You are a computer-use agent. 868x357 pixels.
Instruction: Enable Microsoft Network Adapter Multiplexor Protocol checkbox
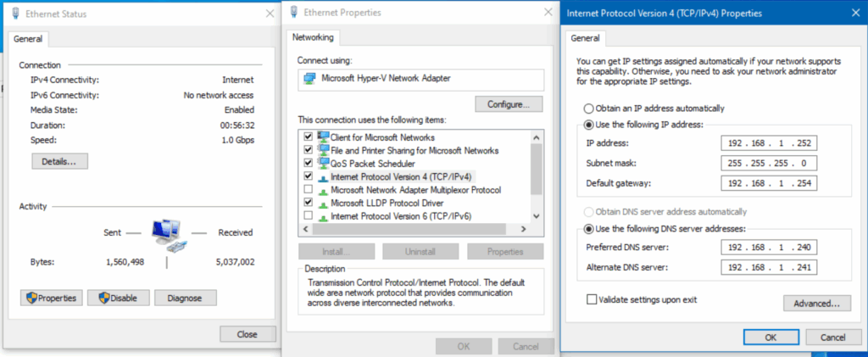point(307,190)
